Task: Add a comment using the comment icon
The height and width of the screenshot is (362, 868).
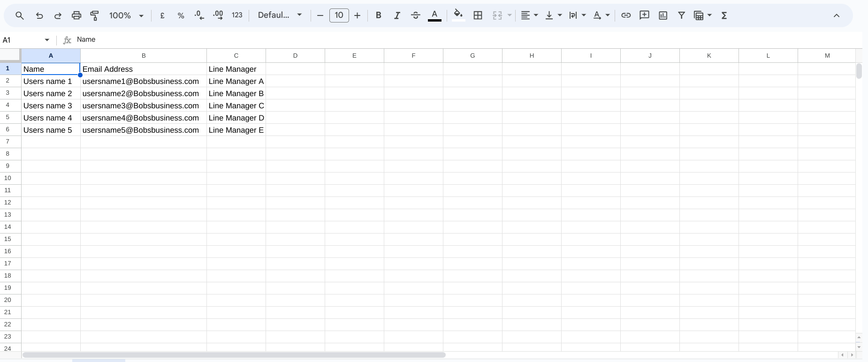Action: pos(644,15)
